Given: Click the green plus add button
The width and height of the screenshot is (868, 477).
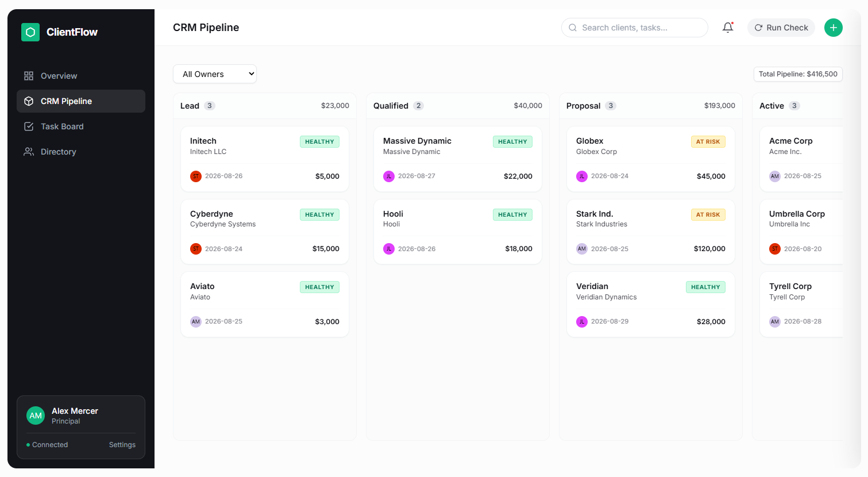Looking at the screenshot, I should [834, 28].
